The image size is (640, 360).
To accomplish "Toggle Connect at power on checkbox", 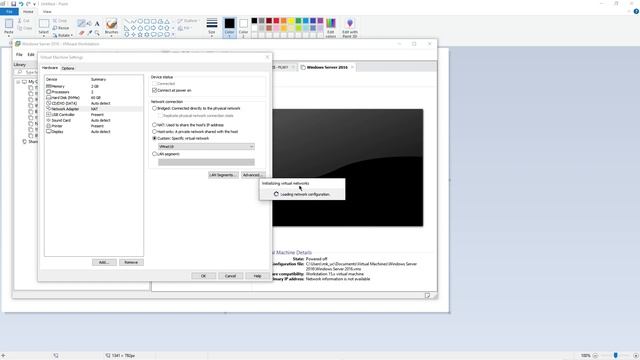I will coord(154,90).
